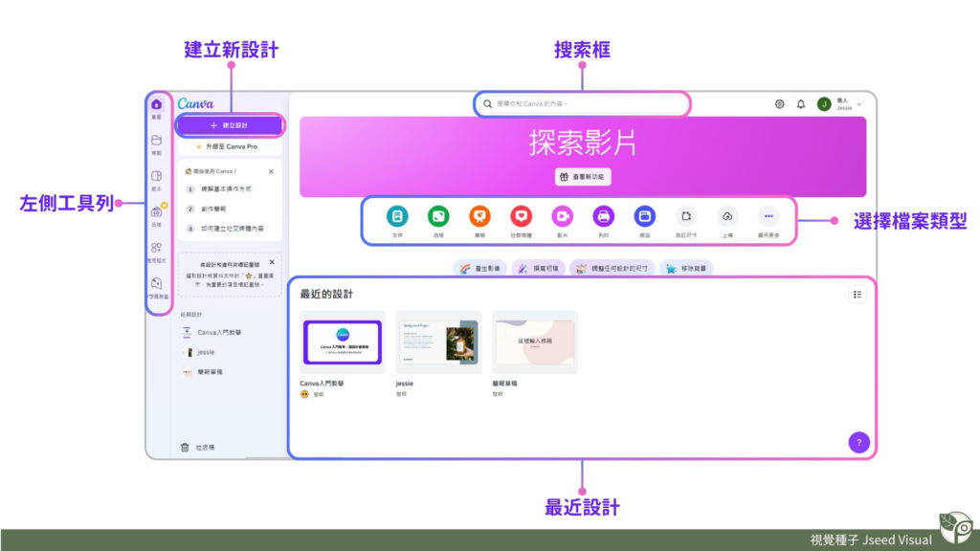Open Canva入門教學 in sidebar recent list

[212, 332]
